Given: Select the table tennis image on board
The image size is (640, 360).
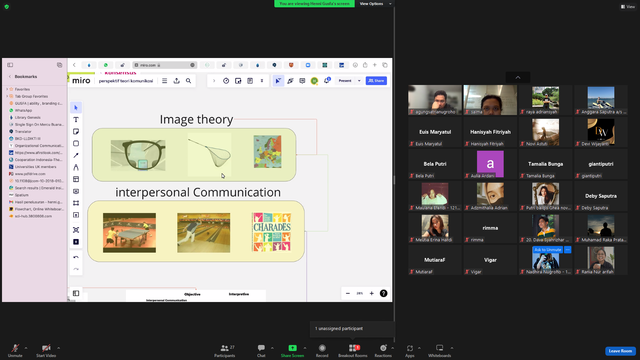Looking at the screenshot, I should [129, 233].
